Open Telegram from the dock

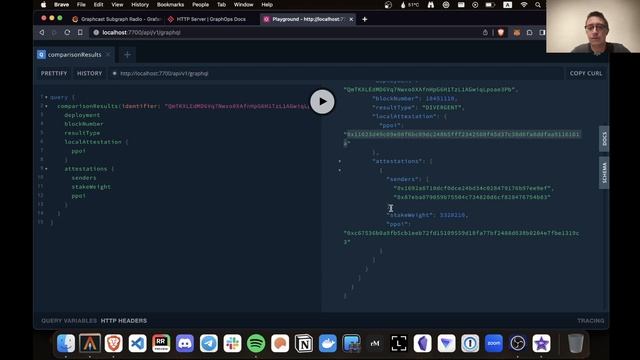tap(209, 343)
